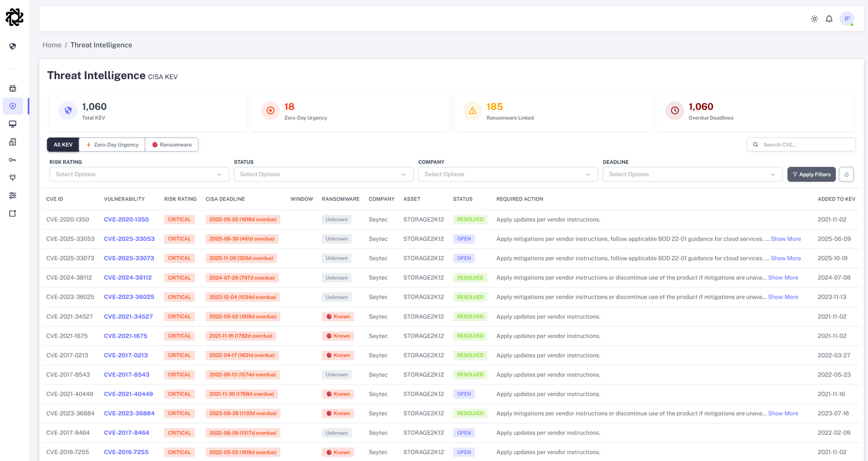Screen dimensions: 868x461
Task: Click the OPEN status in CVE-2025-33053 row
Action: tap(464, 239)
